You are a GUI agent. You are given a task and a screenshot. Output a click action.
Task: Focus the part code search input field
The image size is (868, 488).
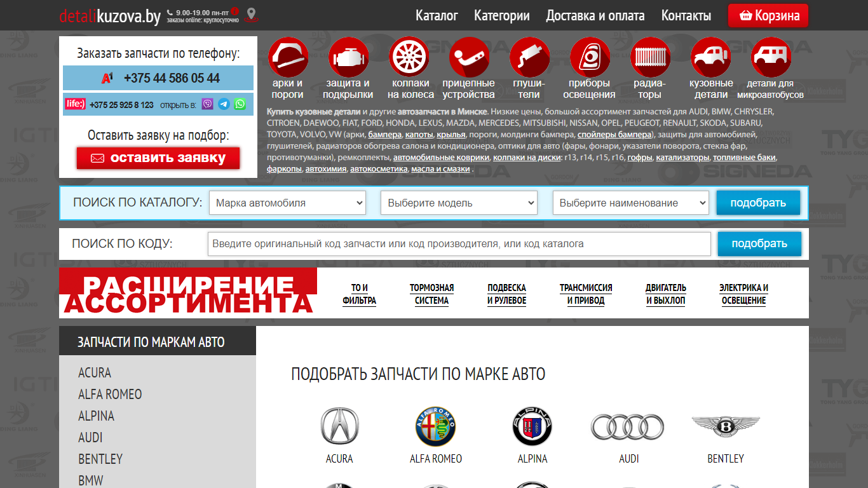pos(459,244)
